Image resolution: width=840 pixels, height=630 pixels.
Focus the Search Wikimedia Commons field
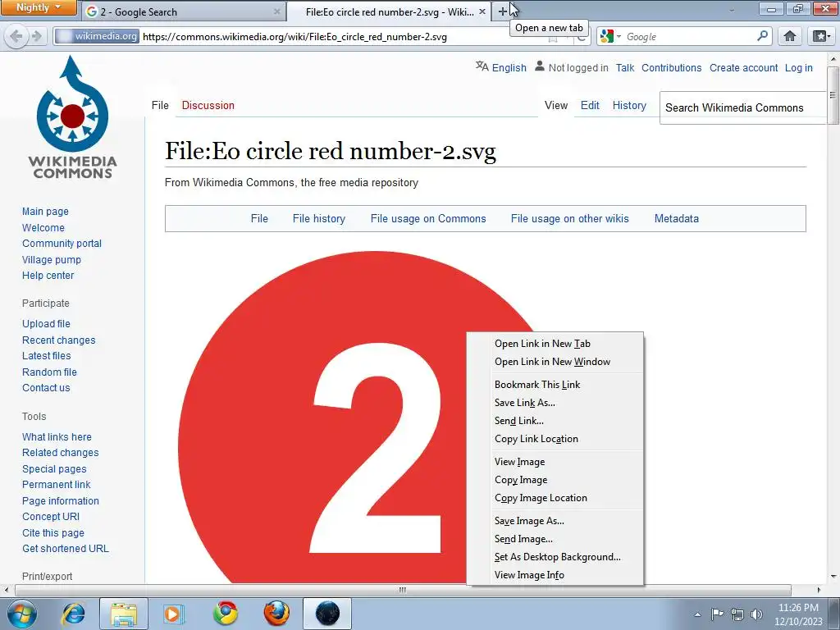(742, 107)
